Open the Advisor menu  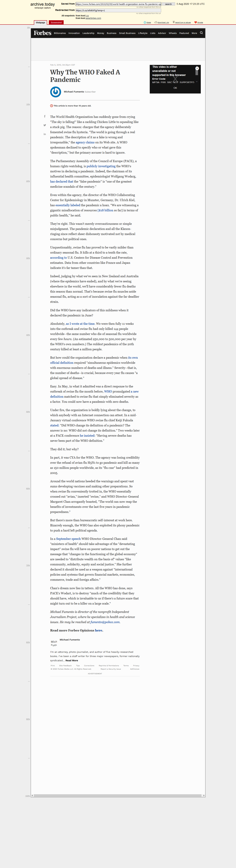click(x=162, y=33)
